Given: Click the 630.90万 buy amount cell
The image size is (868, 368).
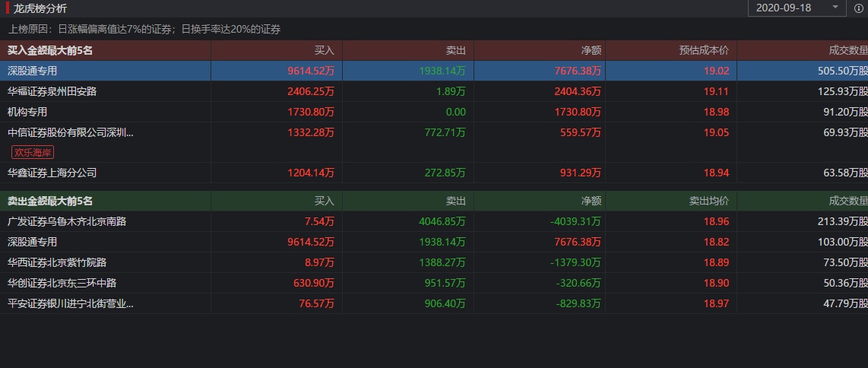Looking at the screenshot, I should click(314, 283).
